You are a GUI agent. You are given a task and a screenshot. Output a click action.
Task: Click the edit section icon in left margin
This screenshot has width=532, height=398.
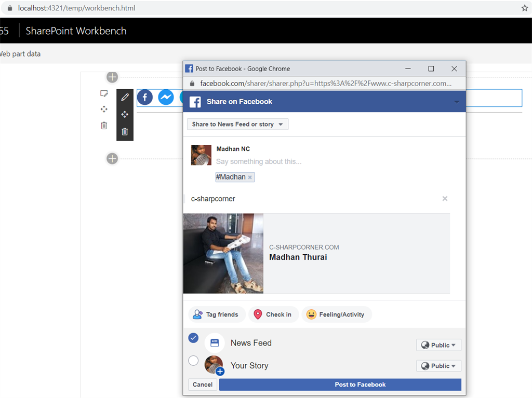(x=104, y=93)
